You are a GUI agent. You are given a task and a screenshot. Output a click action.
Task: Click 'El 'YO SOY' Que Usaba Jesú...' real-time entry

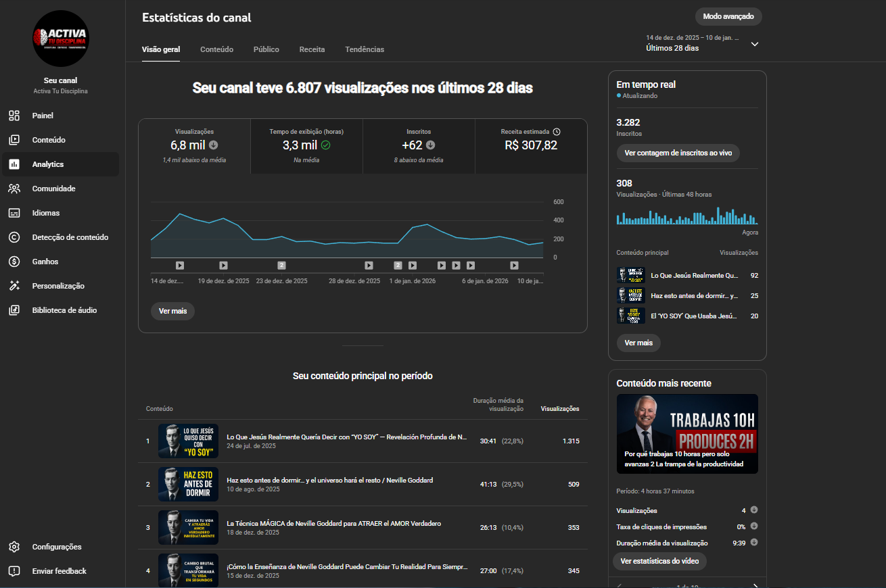[x=694, y=316]
